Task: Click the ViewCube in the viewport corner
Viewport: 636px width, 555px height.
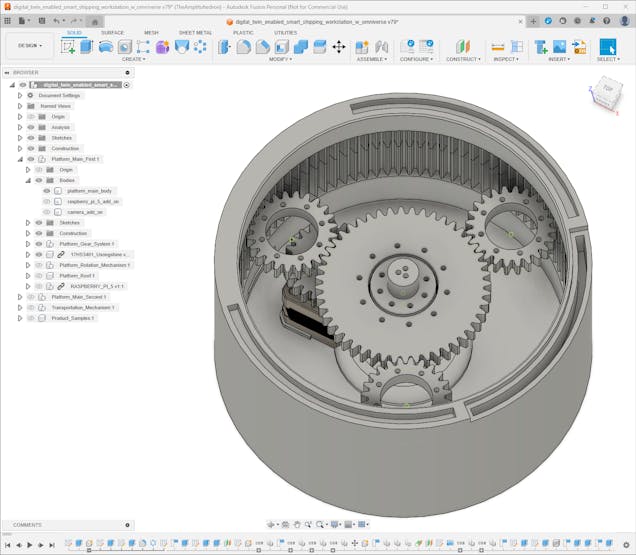Action: click(x=607, y=89)
